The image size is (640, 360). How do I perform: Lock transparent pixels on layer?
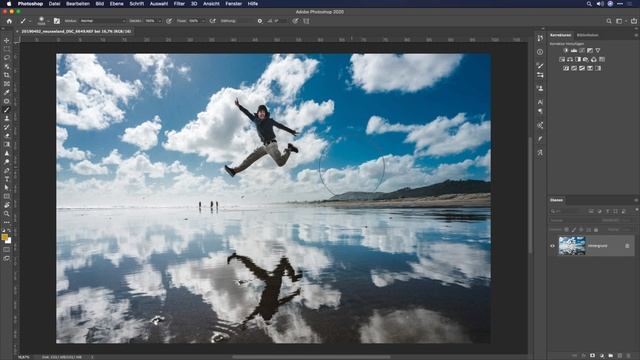point(567,230)
